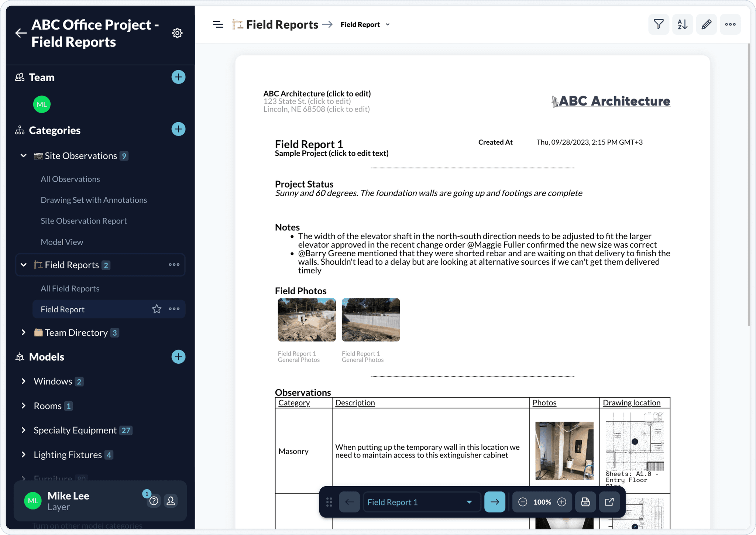This screenshot has width=756, height=535.
Task: Expand the Rooms model category
Action: coord(24,406)
